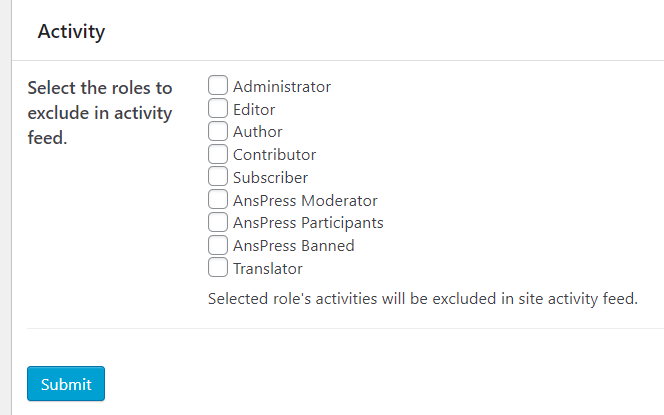Tick the Editor checkbox

218,108
